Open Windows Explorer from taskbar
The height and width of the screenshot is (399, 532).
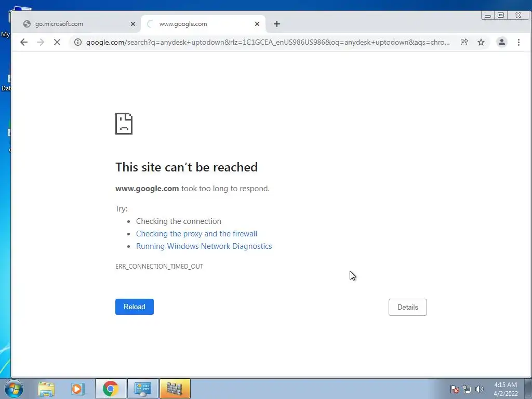[x=46, y=389]
